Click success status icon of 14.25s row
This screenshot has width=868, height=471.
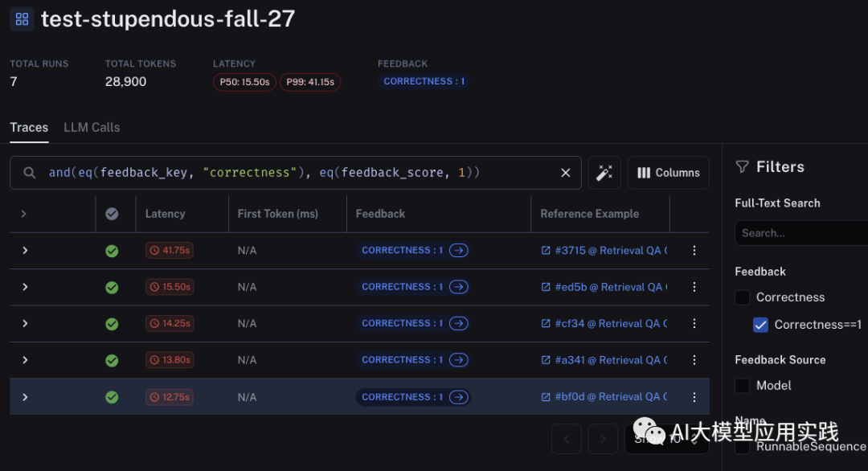(x=112, y=324)
